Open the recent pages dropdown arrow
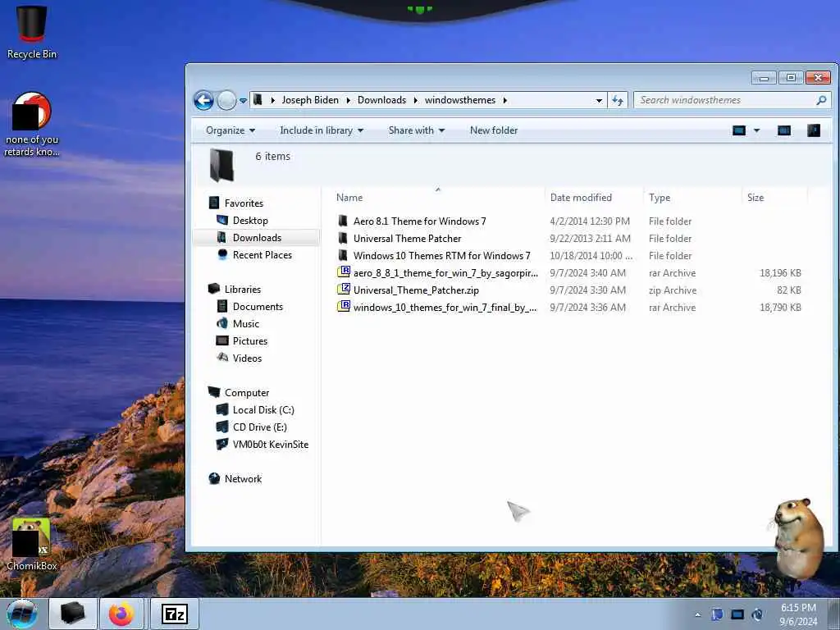The width and height of the screenshot is (840, 630). coord(243,100)
